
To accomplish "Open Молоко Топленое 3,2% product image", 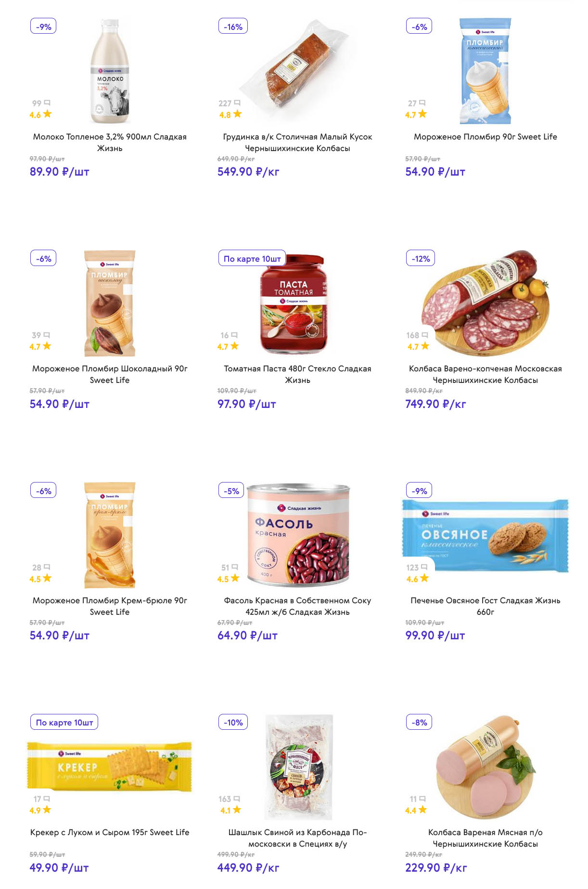I will (110, 71).
